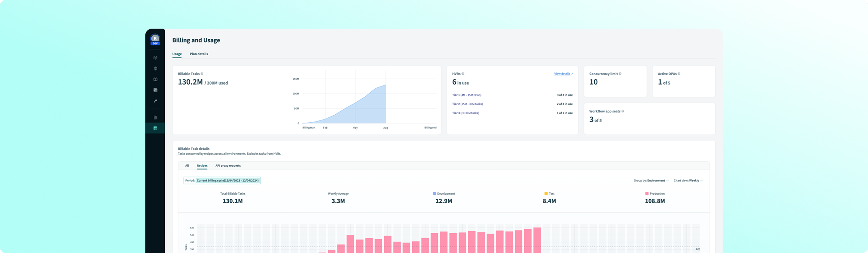Click the Tier 1 (4M - 15M tasks) row

click(x=512, y=95)
